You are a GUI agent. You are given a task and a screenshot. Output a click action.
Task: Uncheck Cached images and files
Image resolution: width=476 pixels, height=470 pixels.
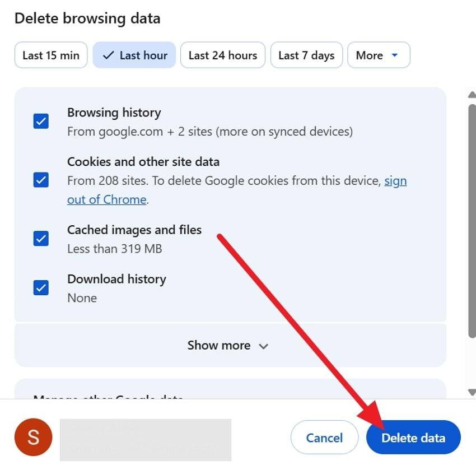pos(40,238)
